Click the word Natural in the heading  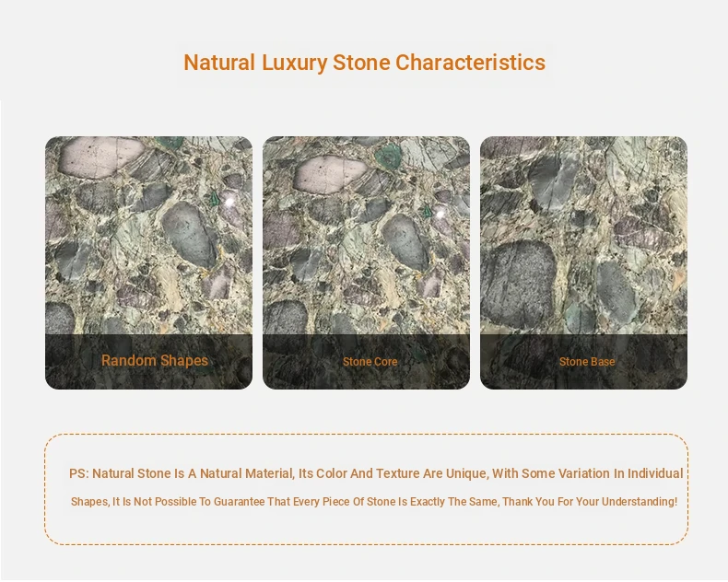click(218, 63)
